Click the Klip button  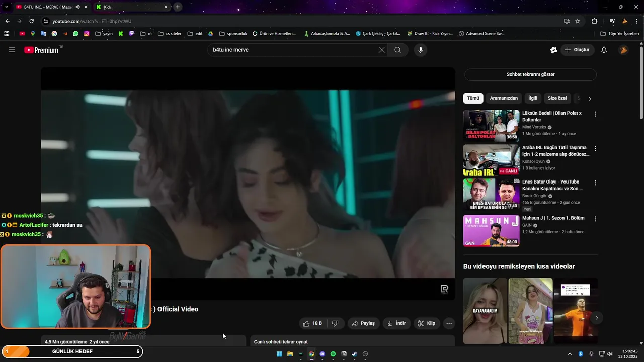427,323
